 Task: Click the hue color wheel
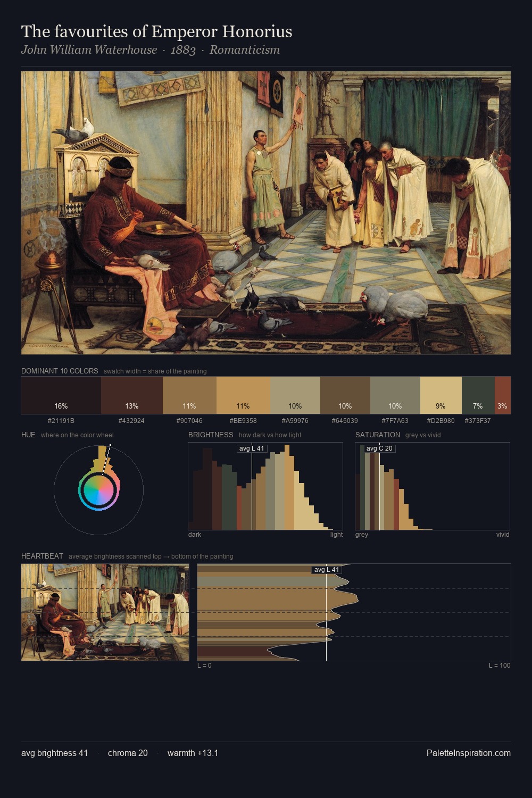[x=98, y=490]
